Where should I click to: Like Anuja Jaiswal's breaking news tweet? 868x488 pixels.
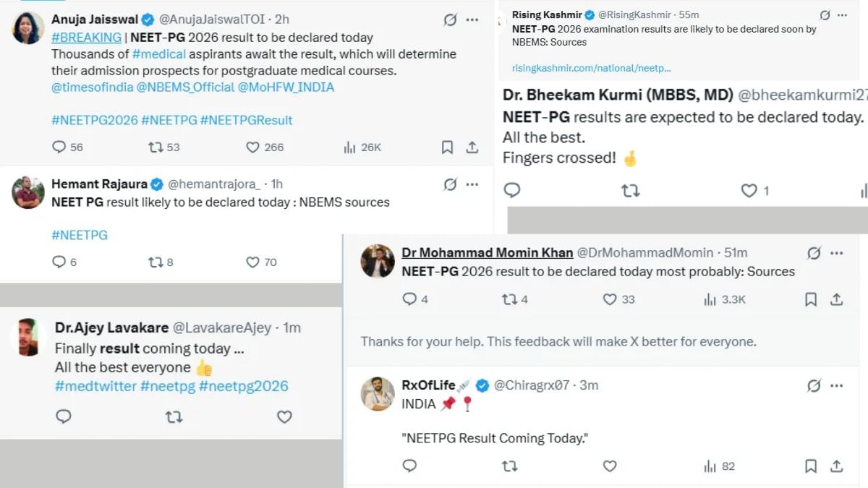(x=252, y=147)
